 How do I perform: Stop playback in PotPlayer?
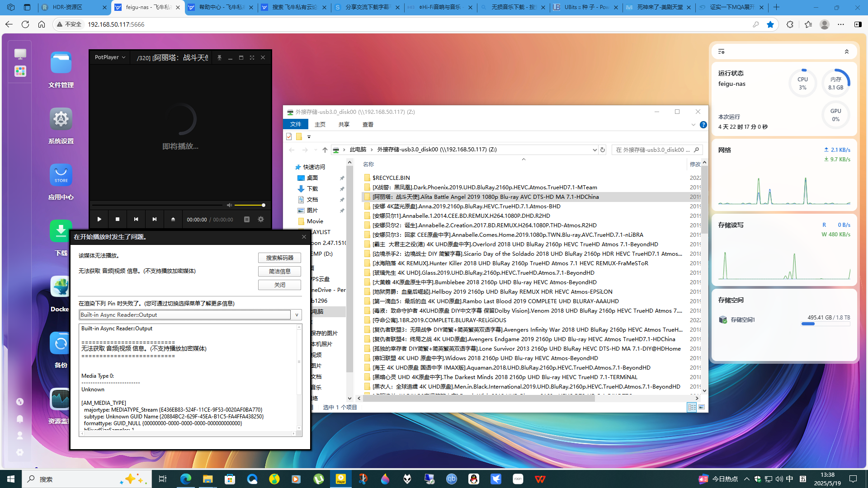pyautogui.click(x=118, y=219)
